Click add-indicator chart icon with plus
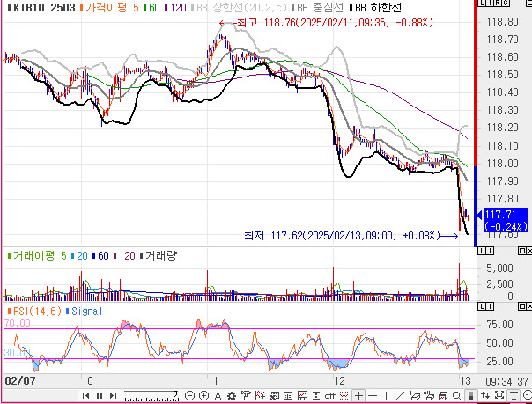Image resolution: width=532 pixels, height=404 pixels. [x=260, y=395]
